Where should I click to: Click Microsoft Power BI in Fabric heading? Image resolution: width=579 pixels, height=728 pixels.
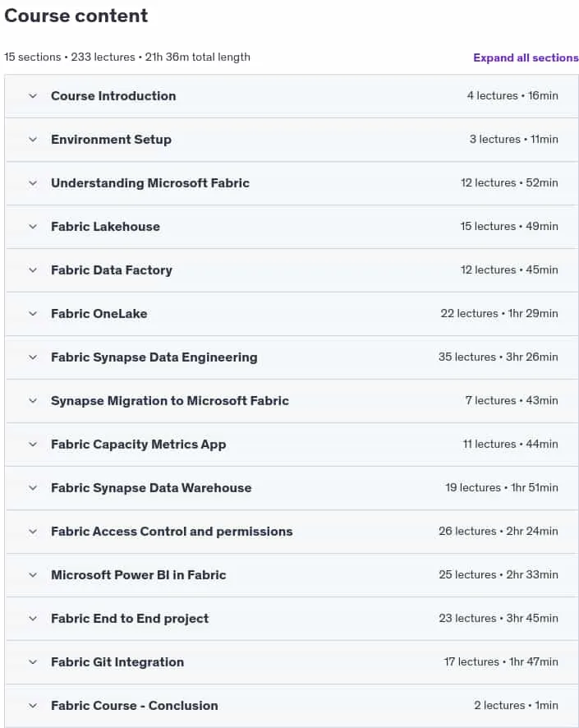point(138,575)
